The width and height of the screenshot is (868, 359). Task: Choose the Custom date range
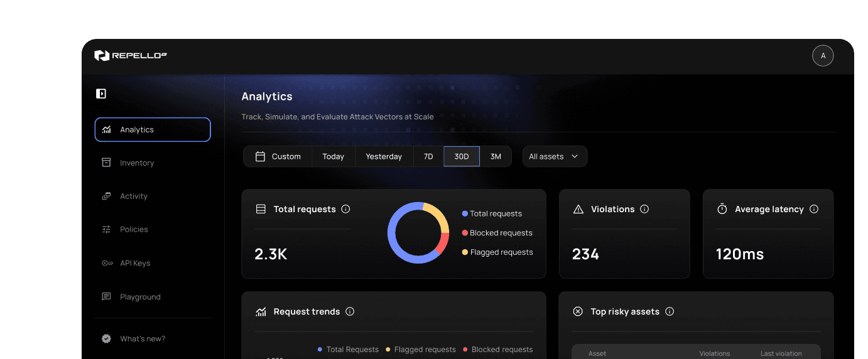pyautogui.click(x=278, y=157)
